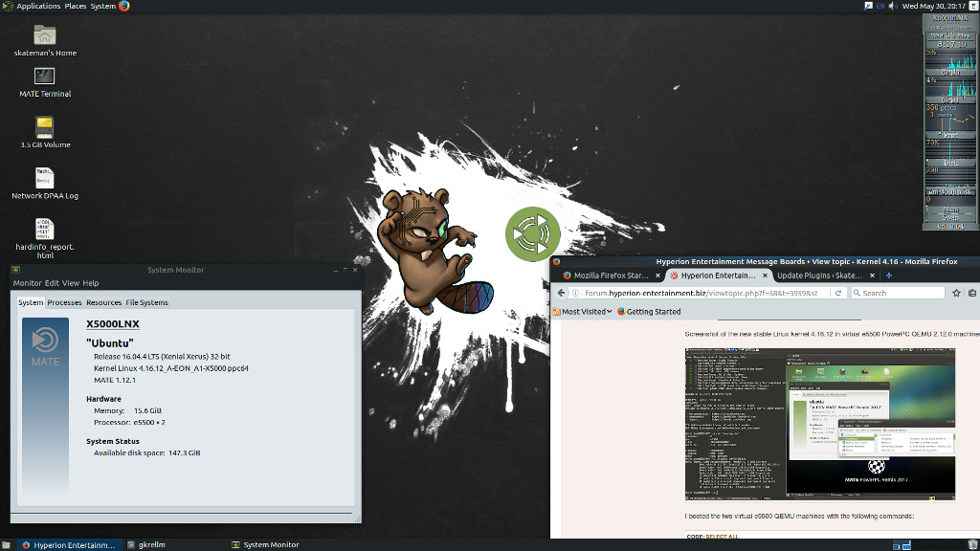Click the Kernel Linux 4.16.12 text line
Viewport: 980px width, 551px height.
tap(171, 368)
